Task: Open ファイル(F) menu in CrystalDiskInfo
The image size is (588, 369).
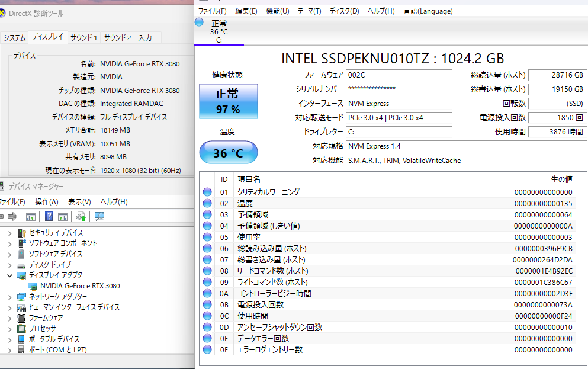Action: tap(212, 11)
